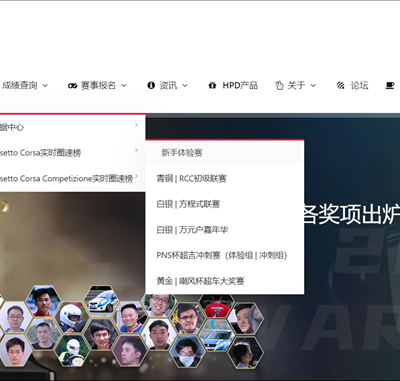Click the info circle icon beside 资讯

151,85
